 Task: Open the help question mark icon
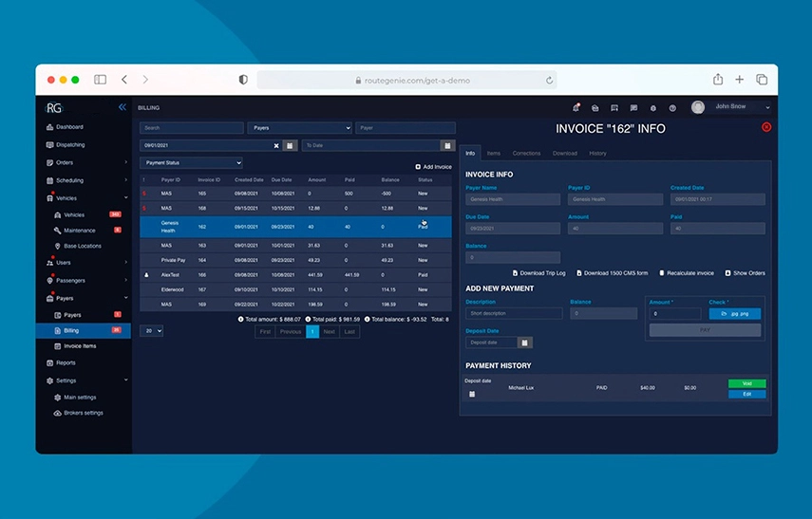672,108
